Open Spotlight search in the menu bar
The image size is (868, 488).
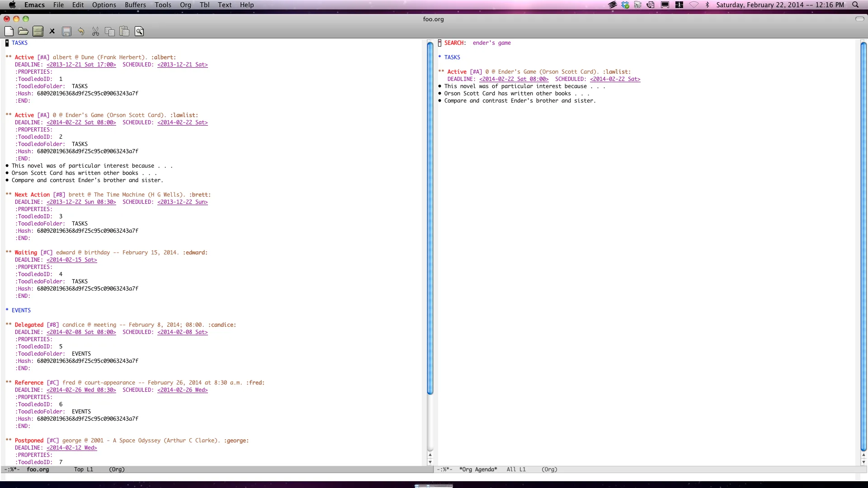point(855,5)
